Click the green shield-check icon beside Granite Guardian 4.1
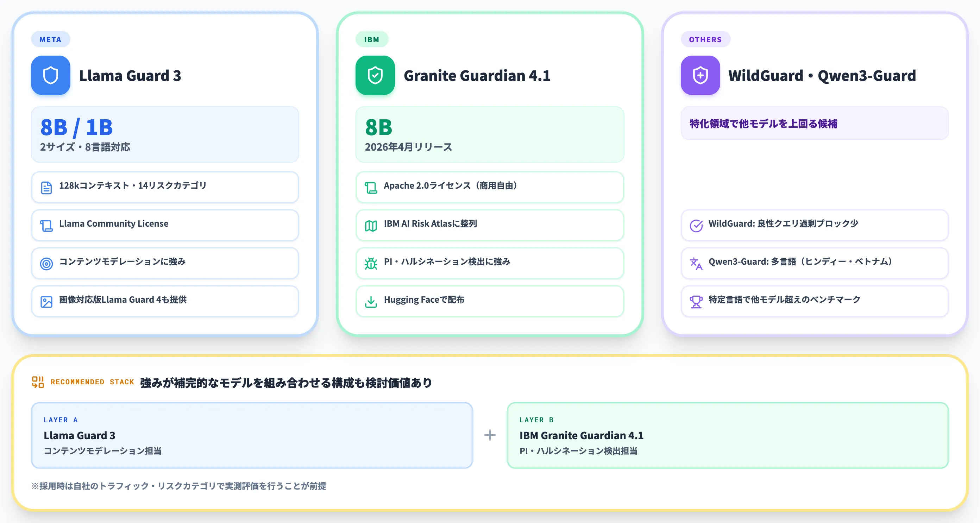Viewport: 980px width, 523px height. (375, 75)
